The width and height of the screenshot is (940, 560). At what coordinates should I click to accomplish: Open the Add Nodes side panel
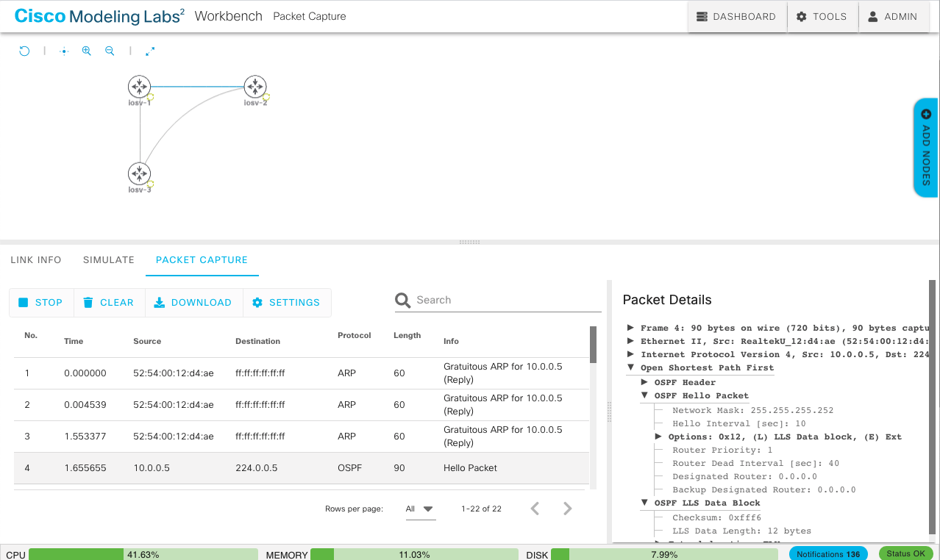click(x=926, y=148)
